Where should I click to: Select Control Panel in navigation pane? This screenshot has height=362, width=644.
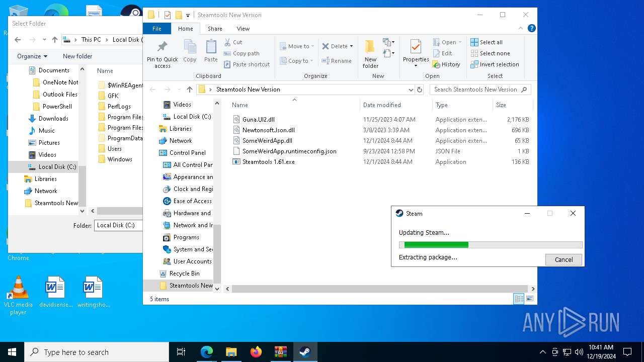tap(187, 153)
